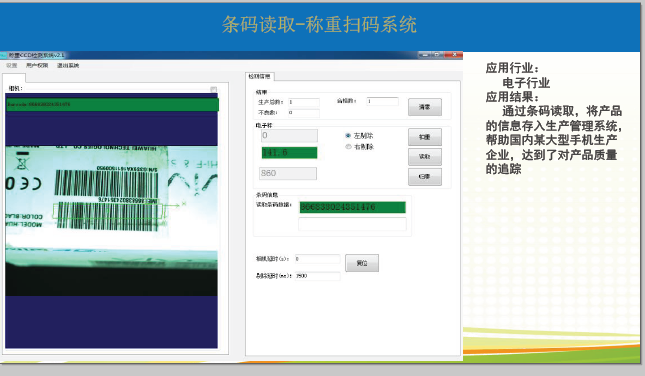Choose the 退出系统 menu item
This screenshot has height=376, width=645.
point(68,65)
